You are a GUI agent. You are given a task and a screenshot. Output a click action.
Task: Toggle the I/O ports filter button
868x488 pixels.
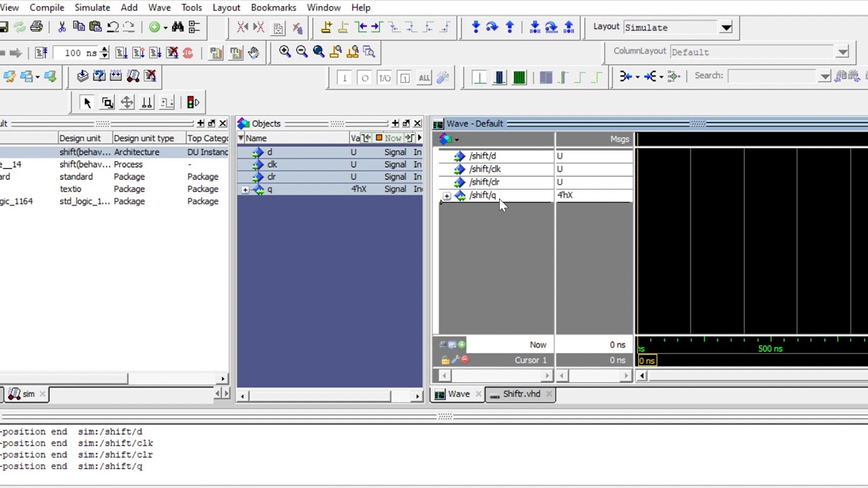pyautogui.click(x=384, y=78)
